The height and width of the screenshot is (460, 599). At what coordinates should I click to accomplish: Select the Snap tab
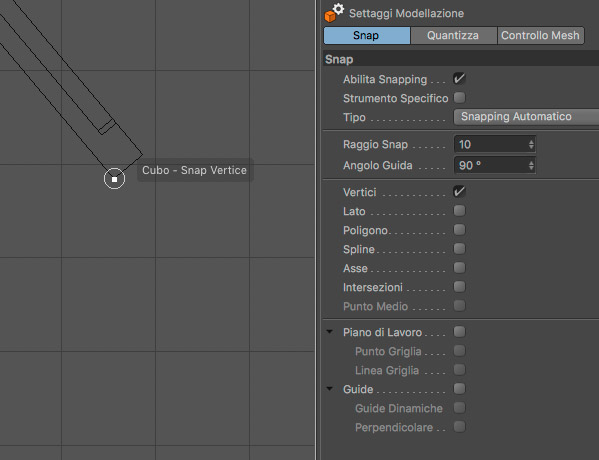[x=367, y=36]
